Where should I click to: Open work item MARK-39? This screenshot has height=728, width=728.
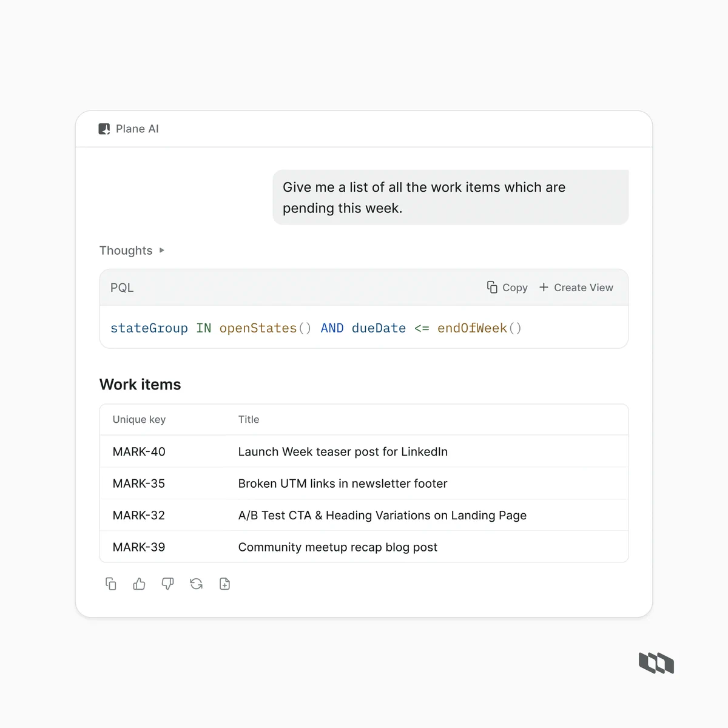click(139, 547)
